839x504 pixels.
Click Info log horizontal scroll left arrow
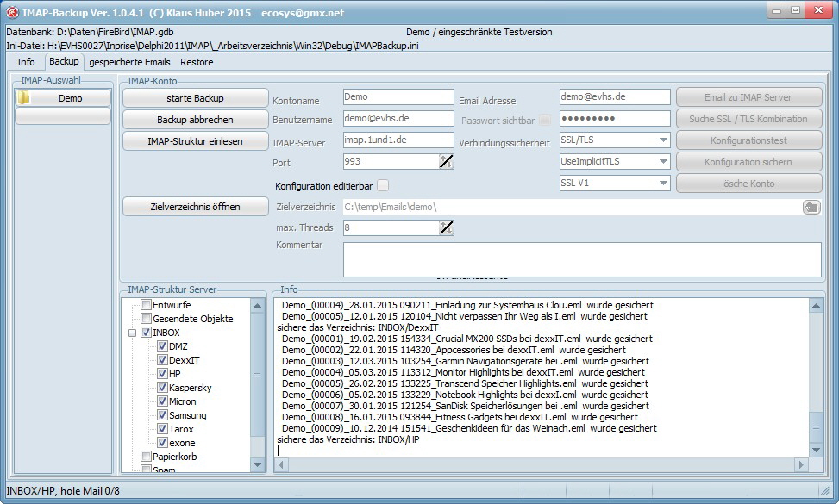click(x=281, y=464)
